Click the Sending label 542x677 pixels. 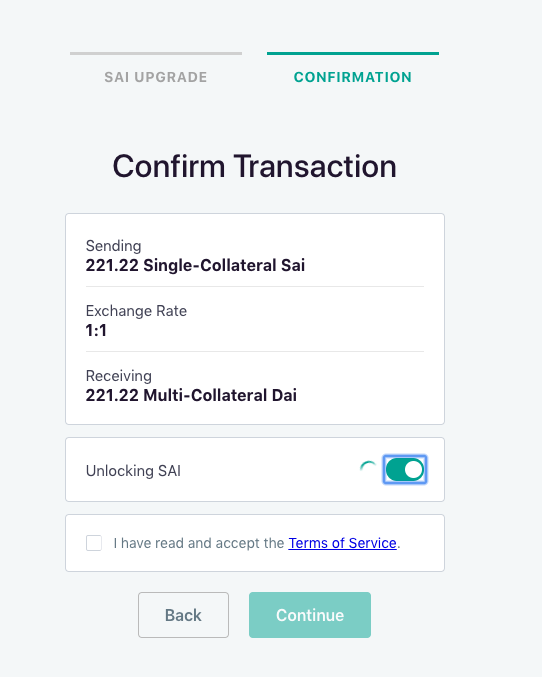(114, 246)
